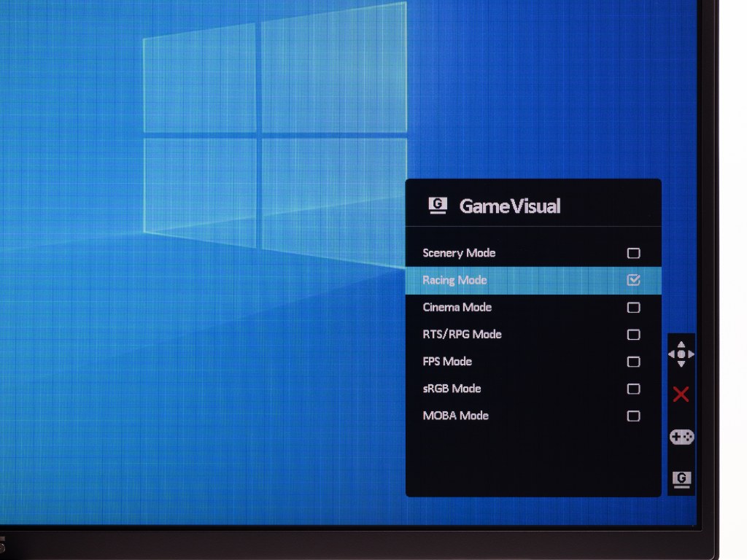Tick the sRGB Mode checkbox
747x560 pixels.
click(634, 389)
